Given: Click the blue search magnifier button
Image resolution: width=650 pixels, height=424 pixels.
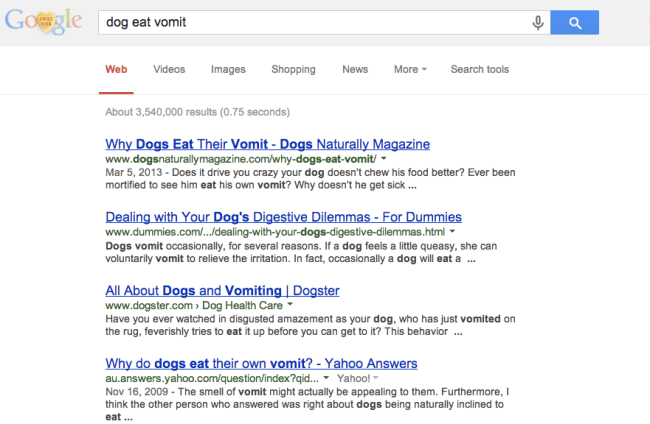Looking at the screenshot, I should point(574,22).
